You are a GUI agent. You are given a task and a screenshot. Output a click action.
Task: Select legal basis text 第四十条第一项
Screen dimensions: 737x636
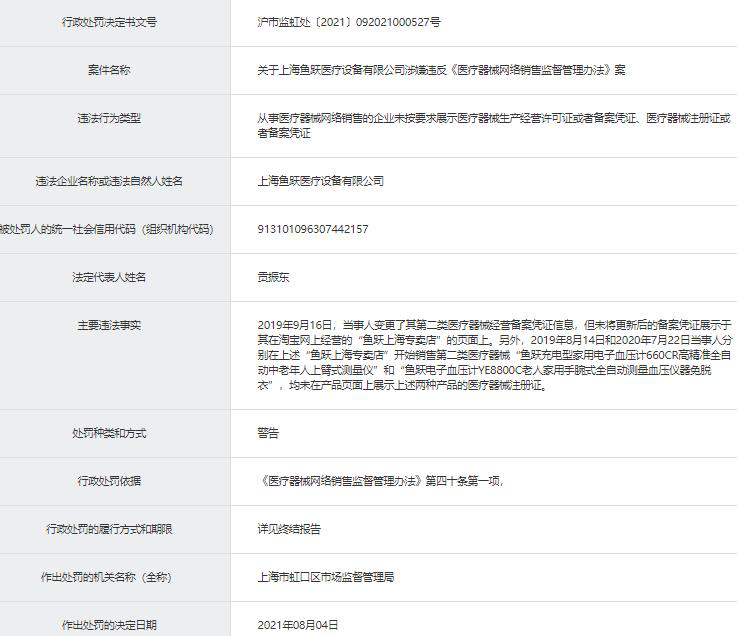coord(381,481)
